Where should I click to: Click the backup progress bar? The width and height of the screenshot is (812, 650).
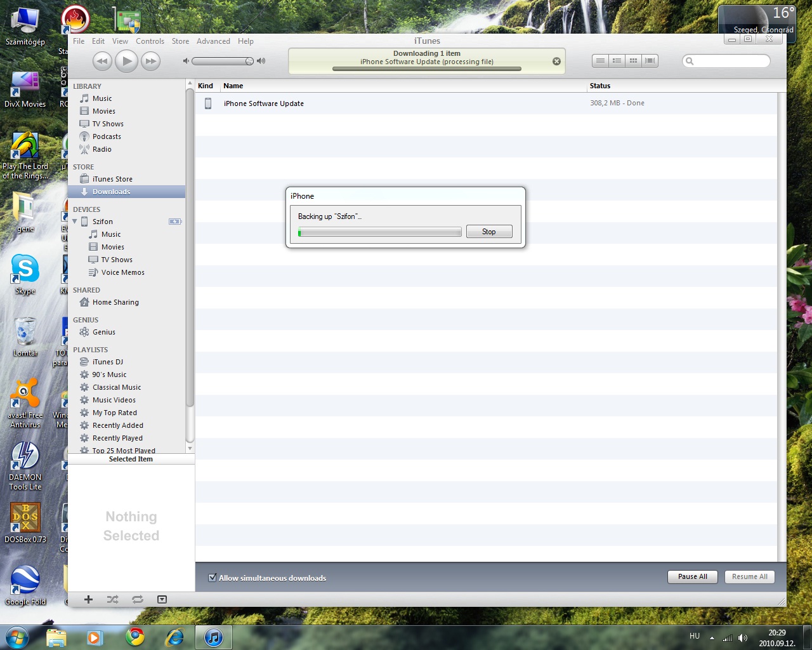380,232
